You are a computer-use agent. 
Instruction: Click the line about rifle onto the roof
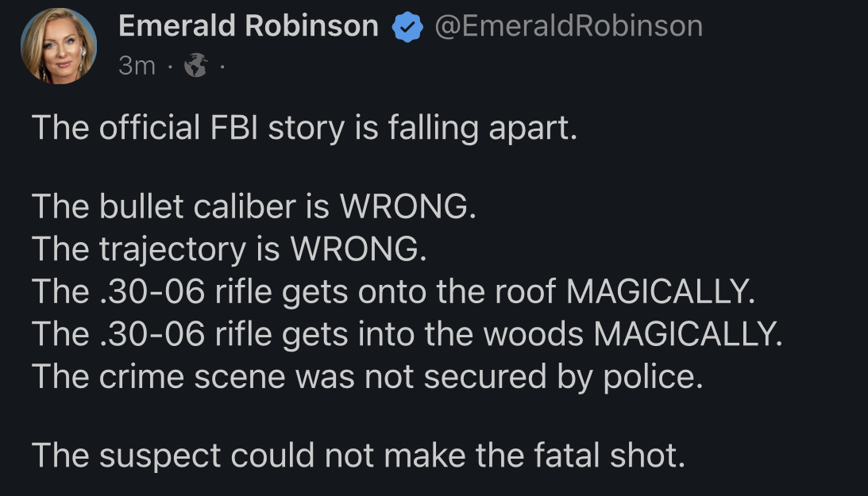[391, 292]
